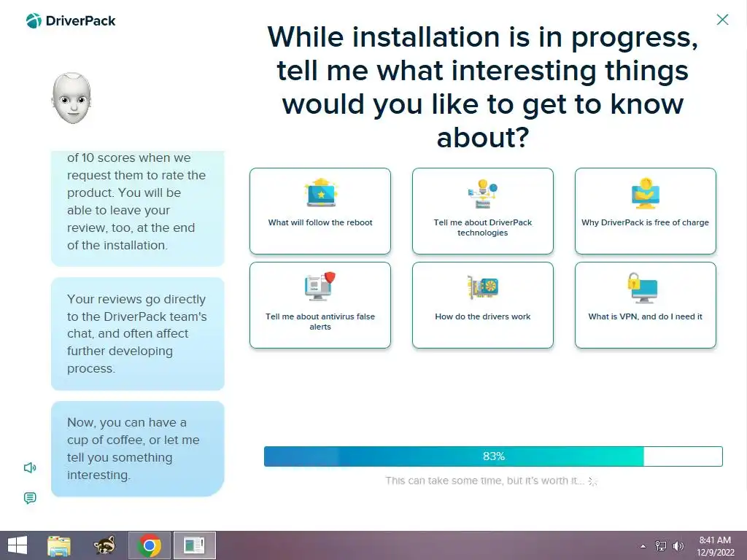
Task: Click the laptop with star icon
Action: coord(321,192)
